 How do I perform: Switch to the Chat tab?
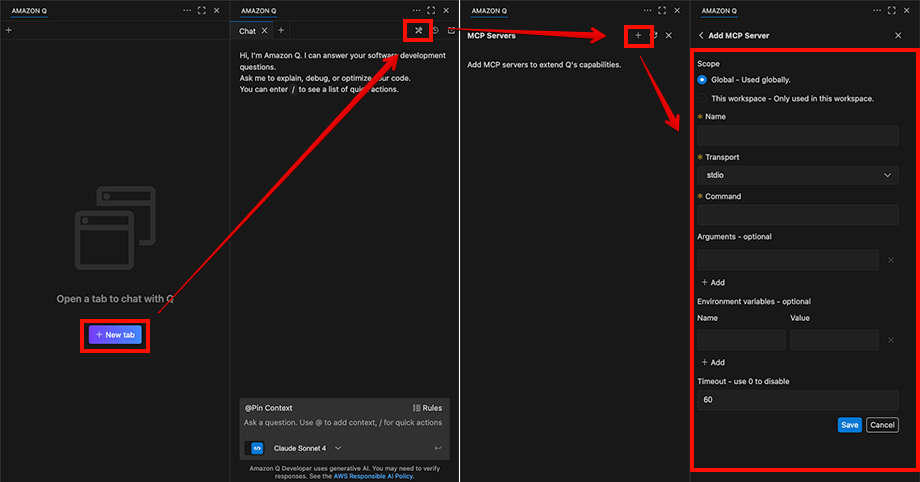247,31
